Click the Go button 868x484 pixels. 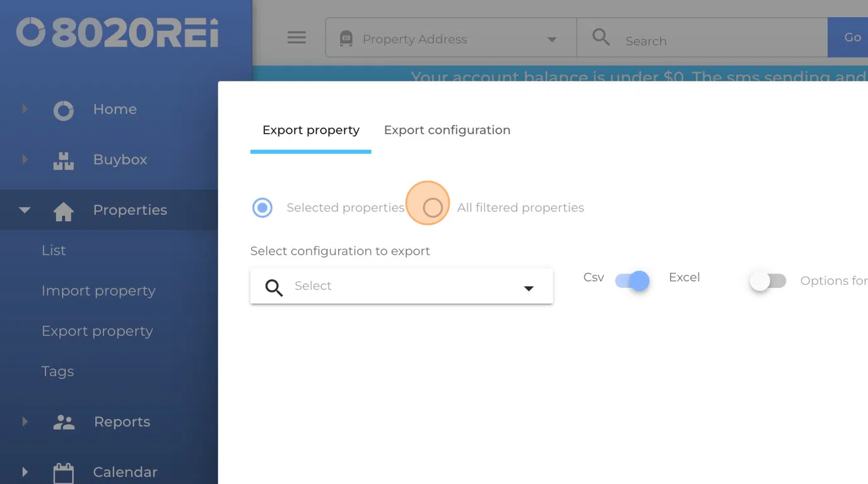click(x=849, y=38)
